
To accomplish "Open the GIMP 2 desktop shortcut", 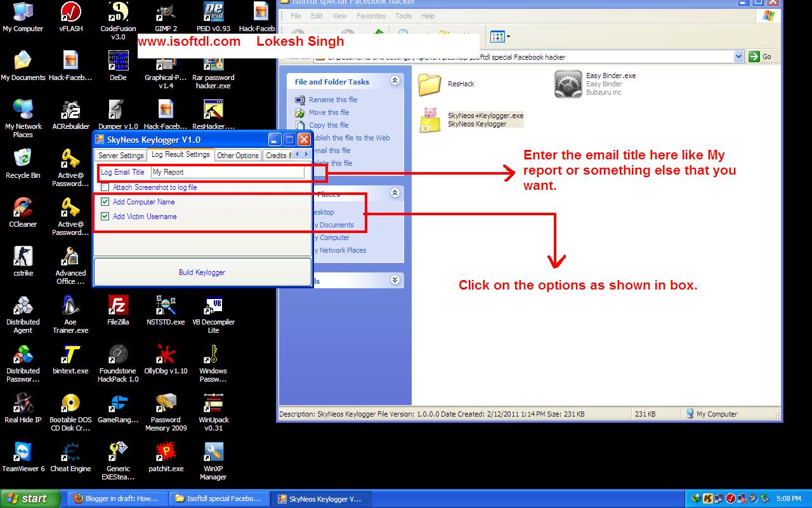I will (166, 17).
